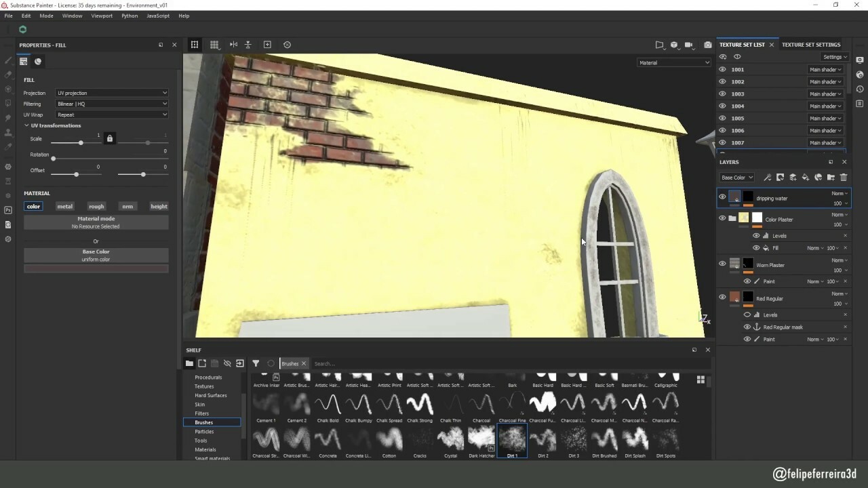The height and width of the screenshot is (488, 868).
Task: Click the add fill layer icon
Action: pyautogui.click(x=806, y=177)
